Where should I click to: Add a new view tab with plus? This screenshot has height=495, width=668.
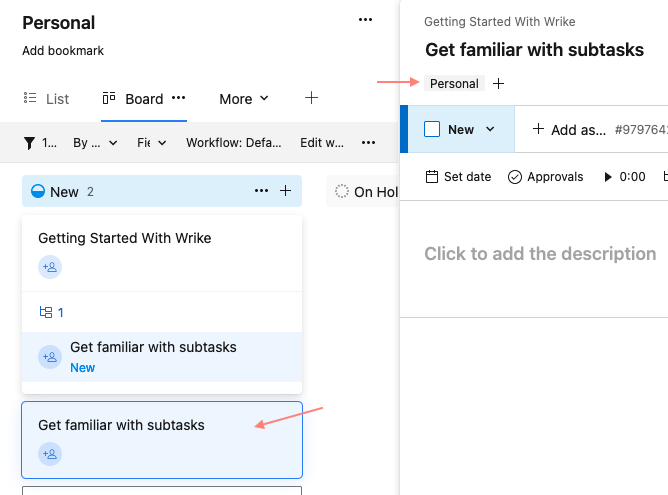pos(311,98)
